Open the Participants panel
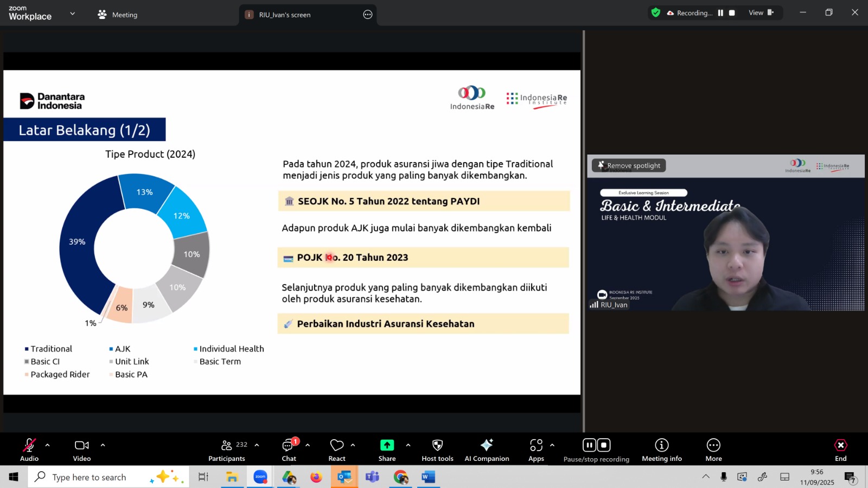Screen dimensions: 868x488 [x=227, y=450]
